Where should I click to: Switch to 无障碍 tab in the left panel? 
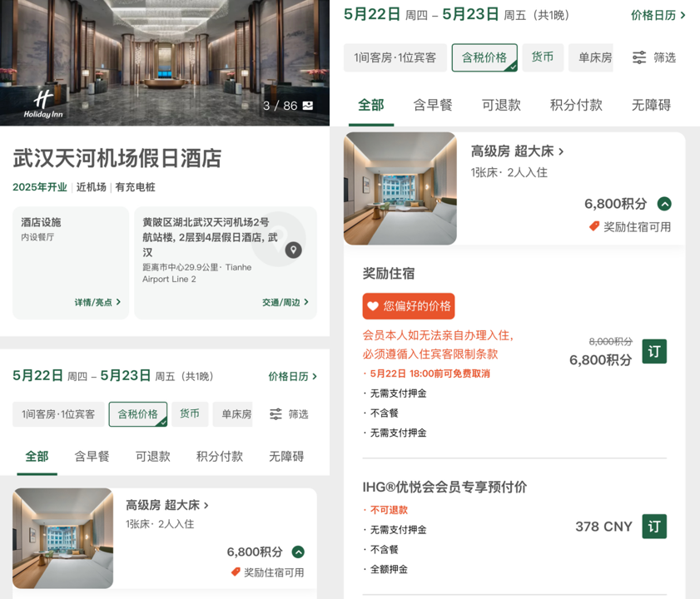pyautogui.click(x=286, y=457)
